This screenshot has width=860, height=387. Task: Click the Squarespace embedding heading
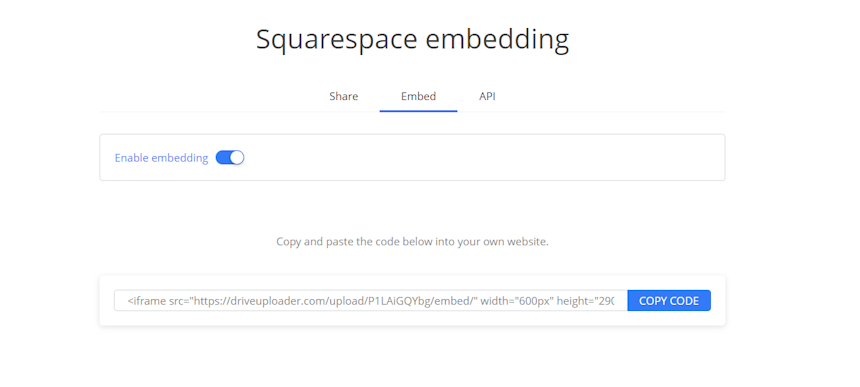412,40
